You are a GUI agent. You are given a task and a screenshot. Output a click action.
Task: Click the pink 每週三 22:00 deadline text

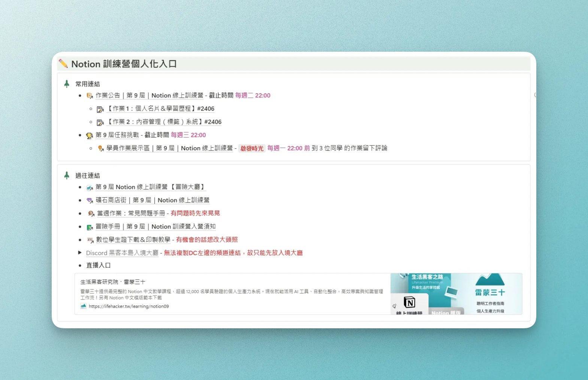click(x=188, y=135)
